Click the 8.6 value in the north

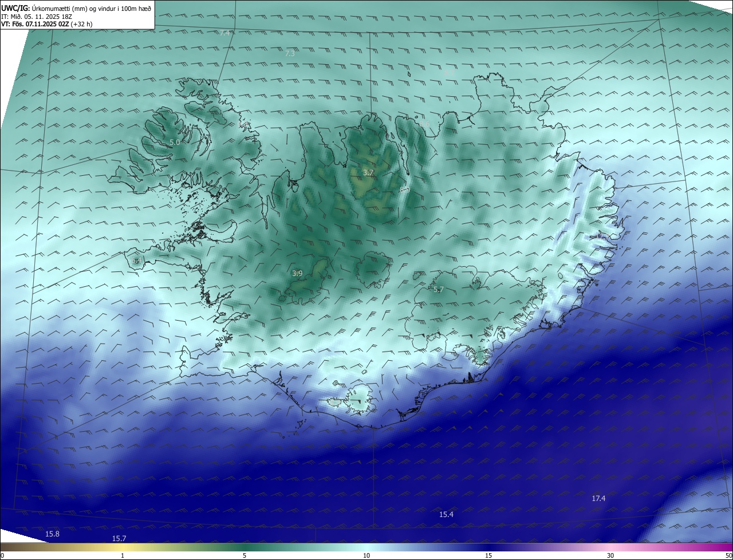[424, 124]
